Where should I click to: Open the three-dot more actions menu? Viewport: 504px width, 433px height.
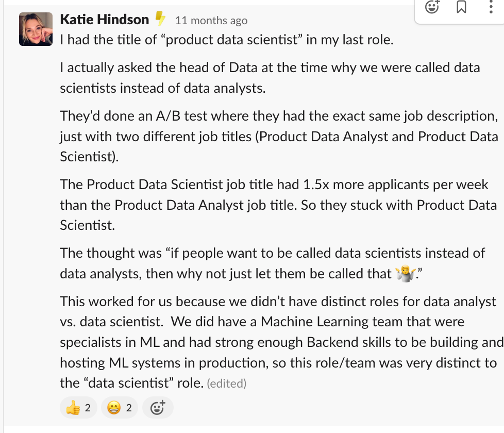point(490,7)
